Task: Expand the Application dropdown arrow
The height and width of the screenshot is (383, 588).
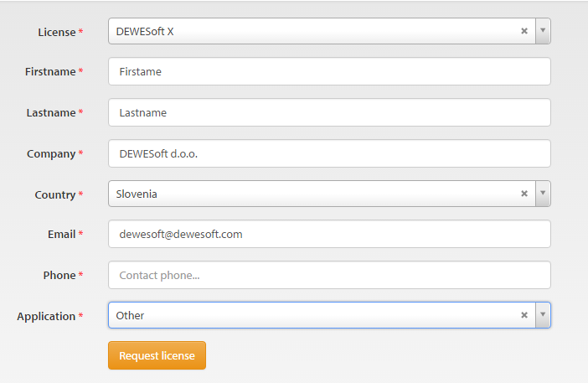Action: pyautogui.click(x=543, y=315)
